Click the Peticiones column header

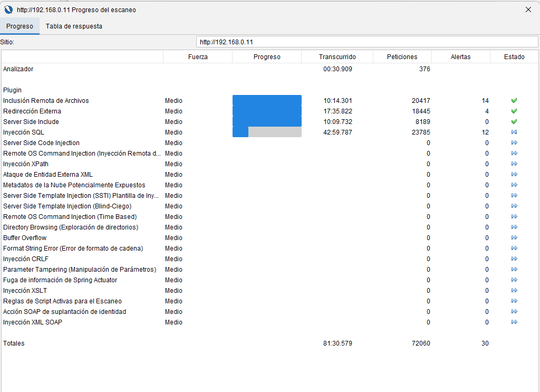click(402, 57)
